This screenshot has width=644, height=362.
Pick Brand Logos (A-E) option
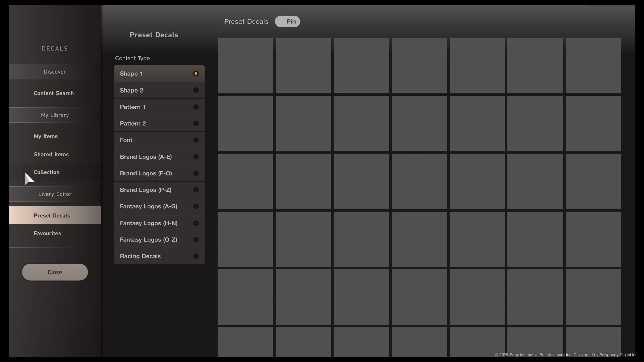(x=159, y=157)
